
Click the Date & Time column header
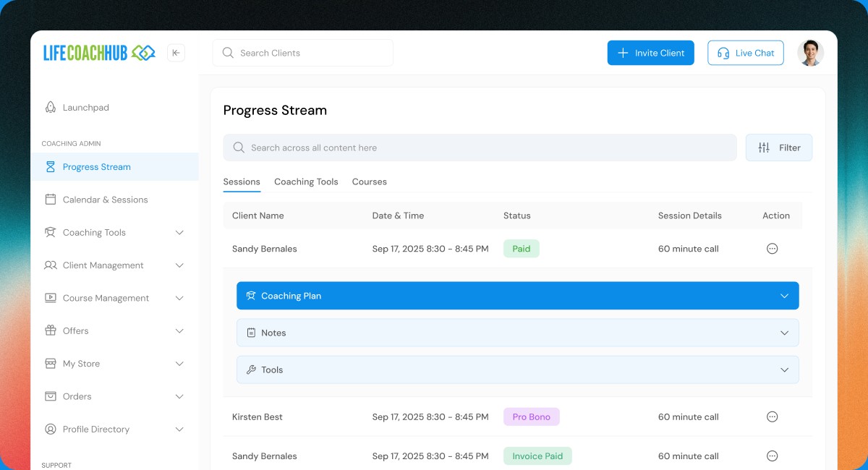[399, 215]
